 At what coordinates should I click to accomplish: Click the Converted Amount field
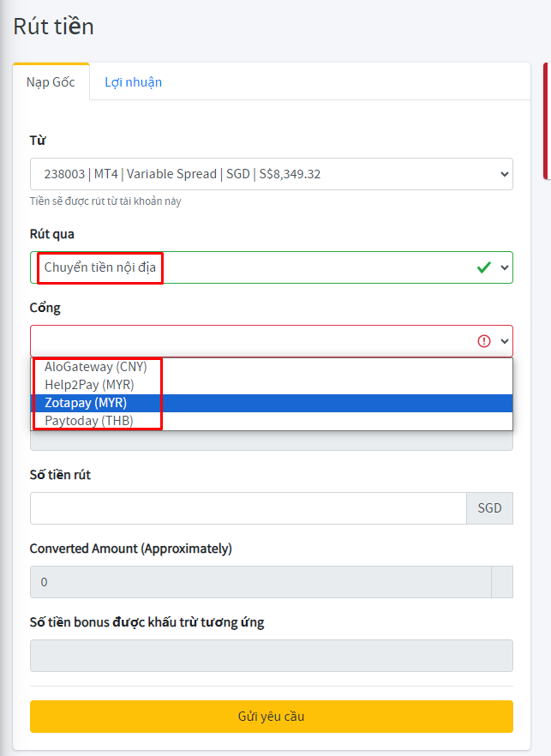click(261, 582)
